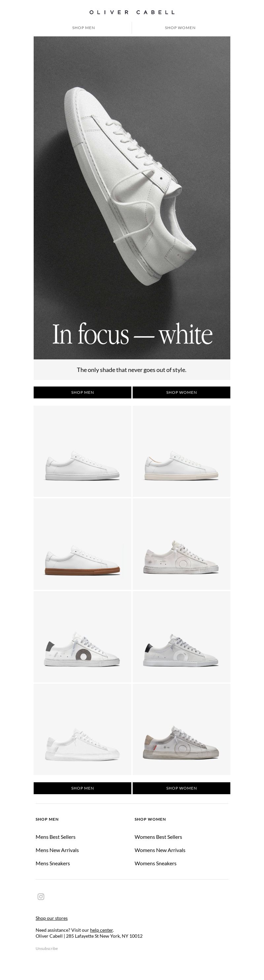Click the bottom Shop Women black button

[x=181, y=788]
